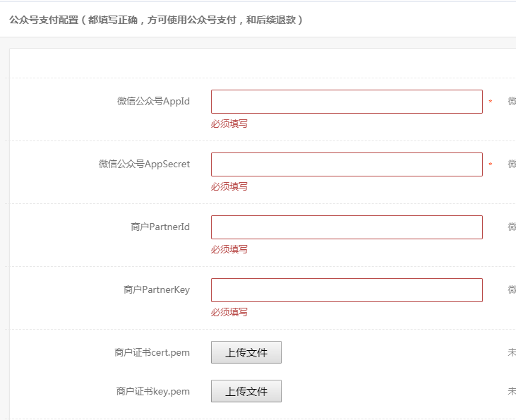Click the status text right of cert.pem upload
516x420 pixels.
(x=512, y=352)
